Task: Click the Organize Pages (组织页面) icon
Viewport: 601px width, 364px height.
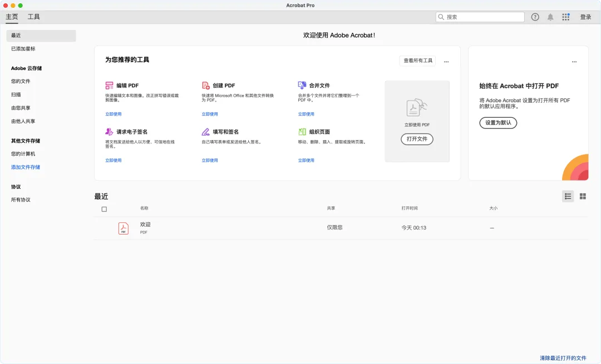Action: point(302,132)
